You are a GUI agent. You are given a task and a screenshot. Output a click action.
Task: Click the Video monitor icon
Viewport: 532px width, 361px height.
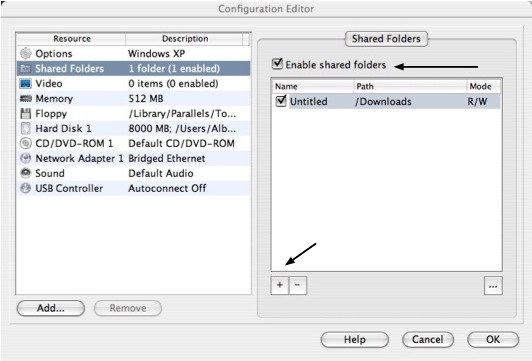click(26, 83)
